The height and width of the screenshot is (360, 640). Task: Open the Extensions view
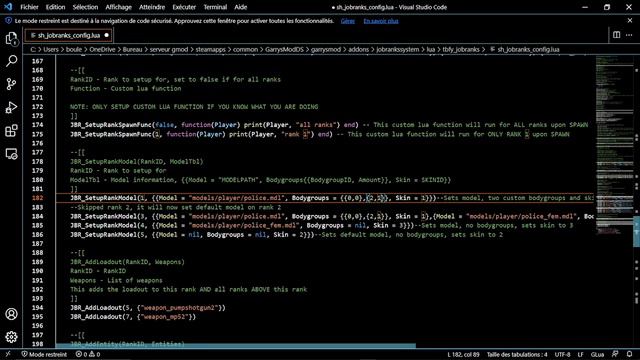click(x=11, y=131)
